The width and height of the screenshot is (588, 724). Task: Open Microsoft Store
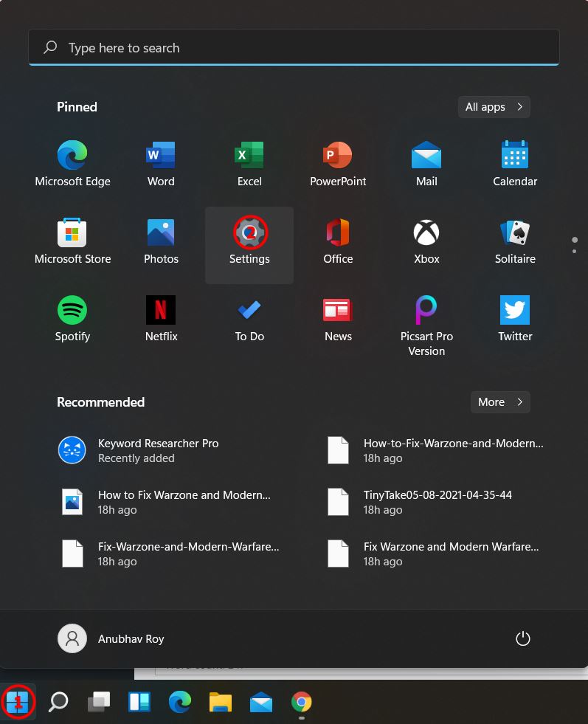(x=72, y=241)
